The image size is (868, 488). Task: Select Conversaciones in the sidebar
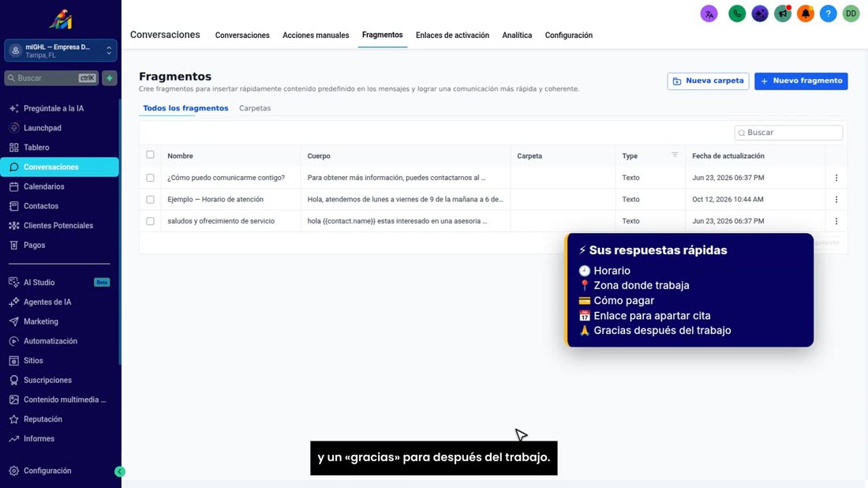(x=59, y=167)
